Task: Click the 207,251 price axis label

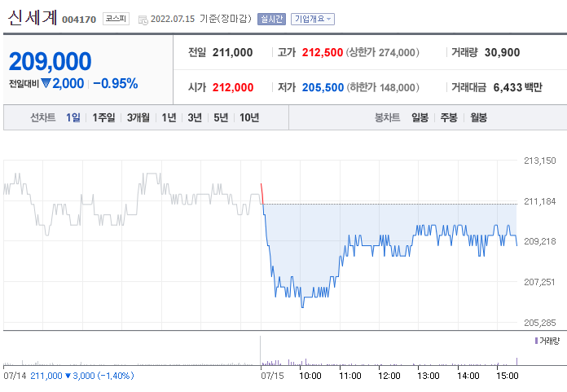Action: [x=539, y=282]
